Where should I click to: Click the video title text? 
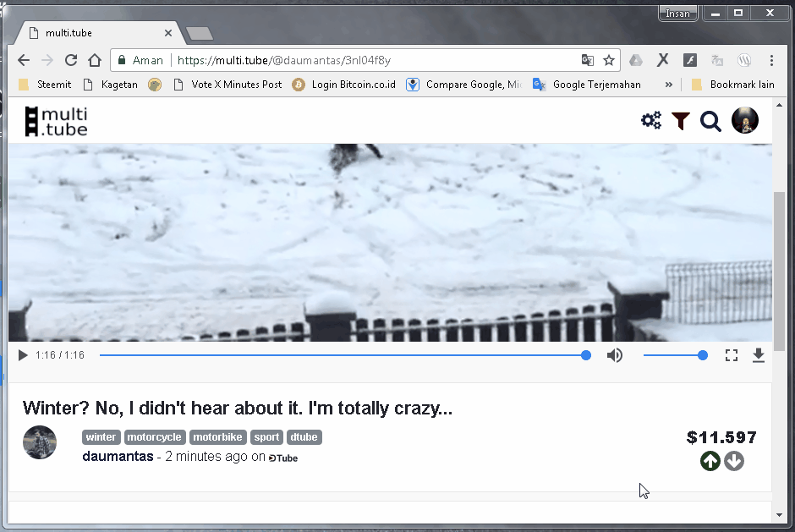[x=238, y=409]
